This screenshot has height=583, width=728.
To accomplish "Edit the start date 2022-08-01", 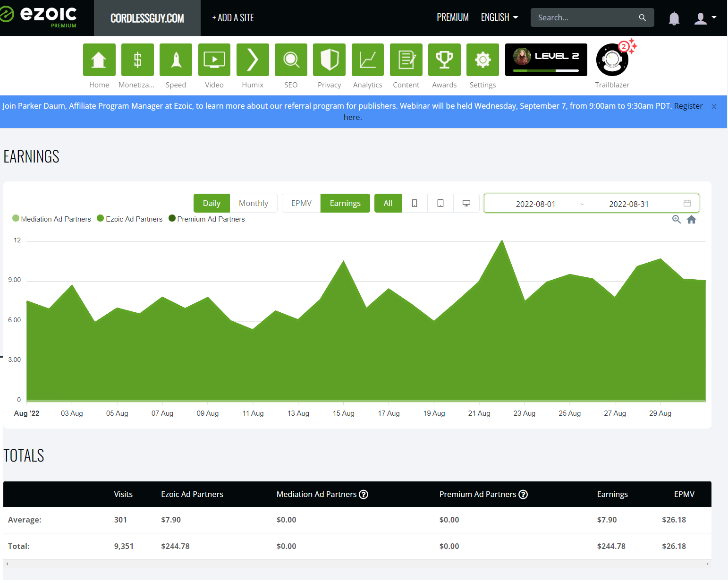I will pyautogui.click(x=535, y=204).
